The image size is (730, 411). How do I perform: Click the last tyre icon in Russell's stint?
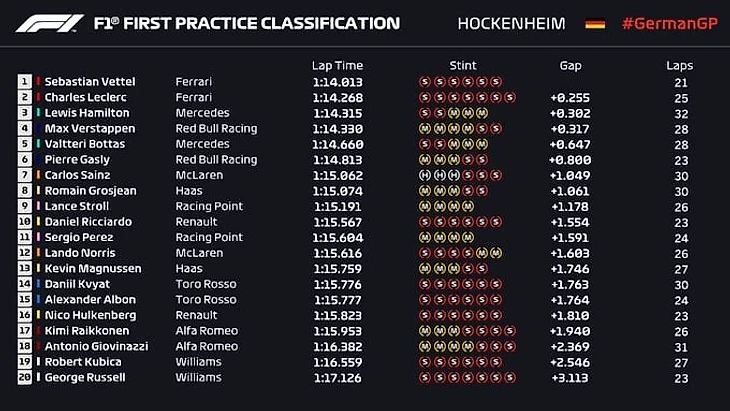pos(510,378)
